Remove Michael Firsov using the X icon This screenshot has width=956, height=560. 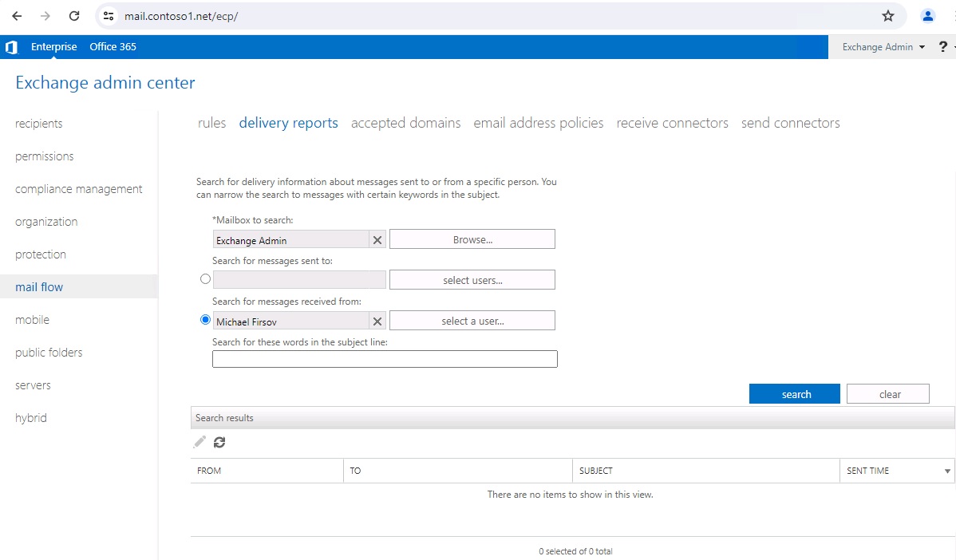(x=377, y=320)
